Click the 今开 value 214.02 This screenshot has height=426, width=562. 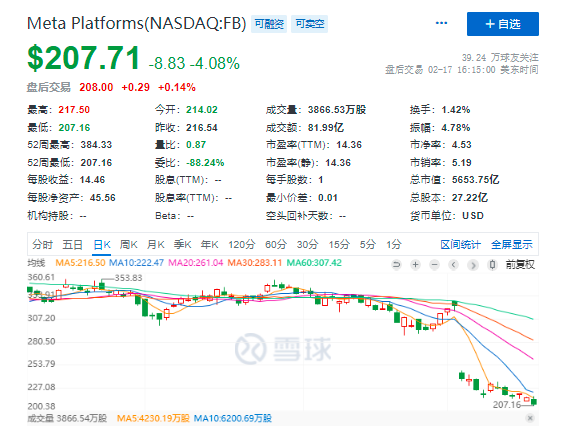(202, 110)
